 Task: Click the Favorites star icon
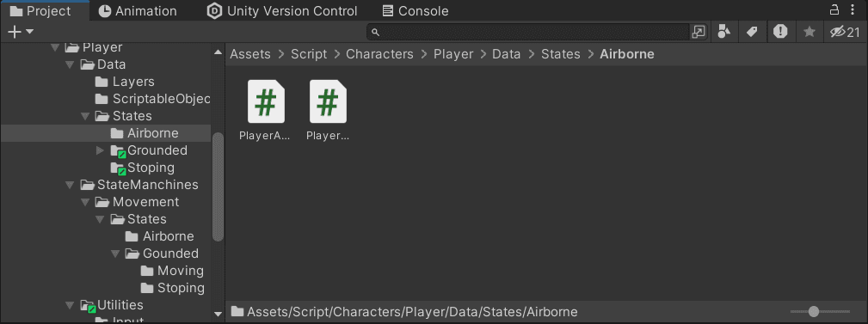point(810,32)
